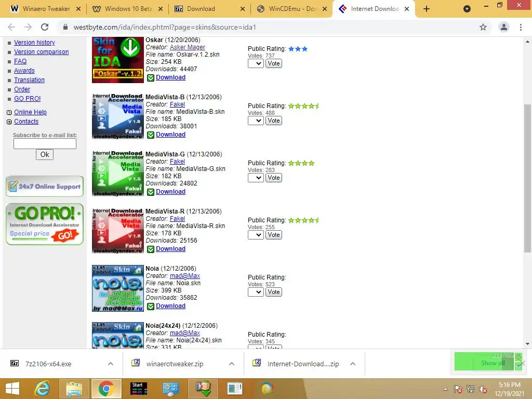Click the Action Center flag icon
The width and height of the screenshot is (532, 399).
click(458, 389)
